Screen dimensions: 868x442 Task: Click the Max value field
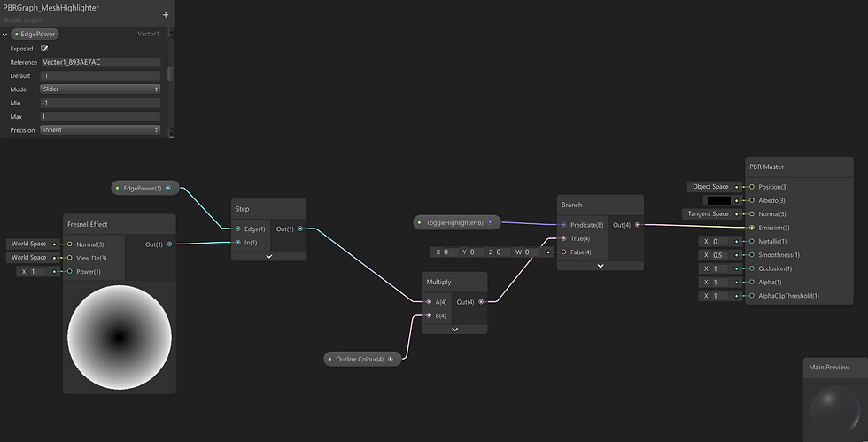(x=100, y=116)
